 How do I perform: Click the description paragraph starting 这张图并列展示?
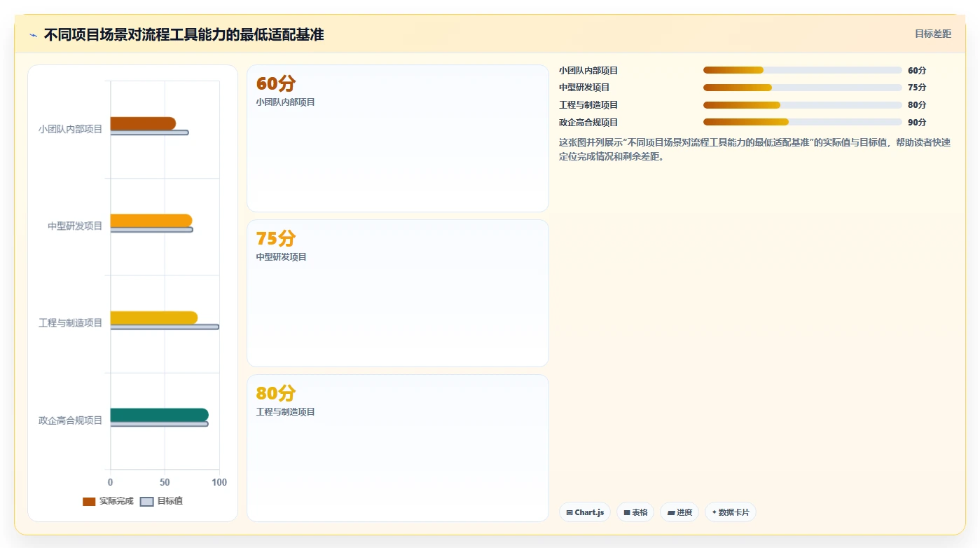(754, 149)
